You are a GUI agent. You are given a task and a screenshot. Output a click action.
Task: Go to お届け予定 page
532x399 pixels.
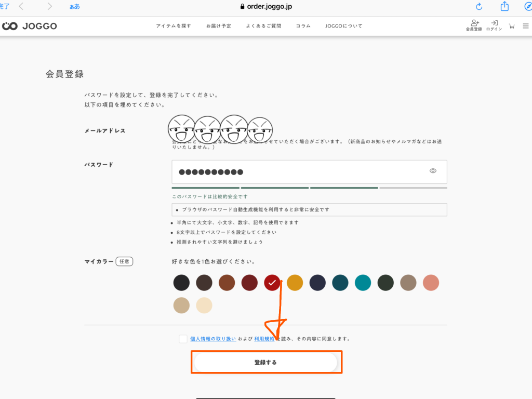pos(219,26)
